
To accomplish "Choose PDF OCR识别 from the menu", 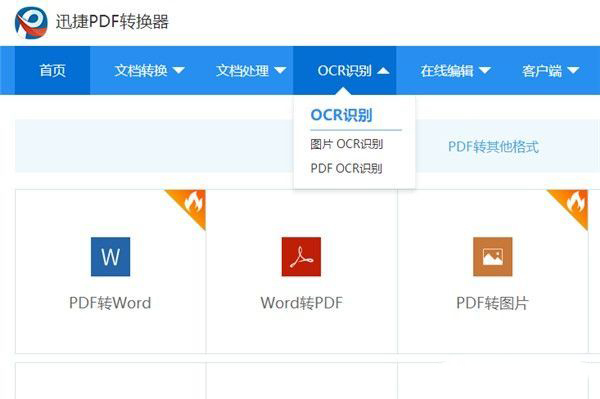I will tap(346, 168).
